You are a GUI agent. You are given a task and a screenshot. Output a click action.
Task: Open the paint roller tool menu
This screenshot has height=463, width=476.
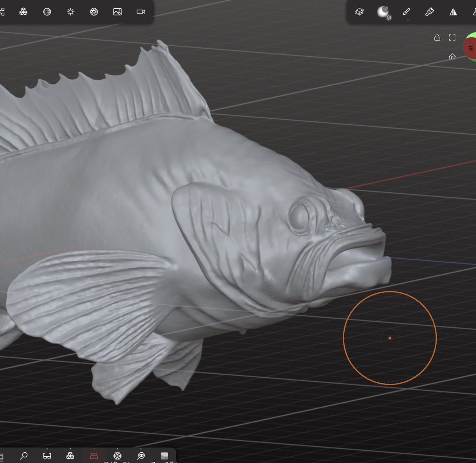(430, 12)
